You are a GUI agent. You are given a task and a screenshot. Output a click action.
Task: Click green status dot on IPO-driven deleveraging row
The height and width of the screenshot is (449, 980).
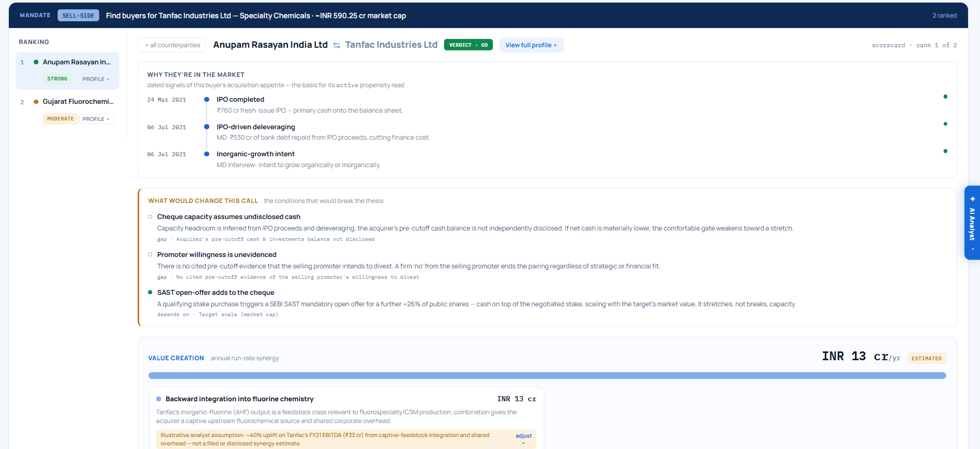[945, 124]
